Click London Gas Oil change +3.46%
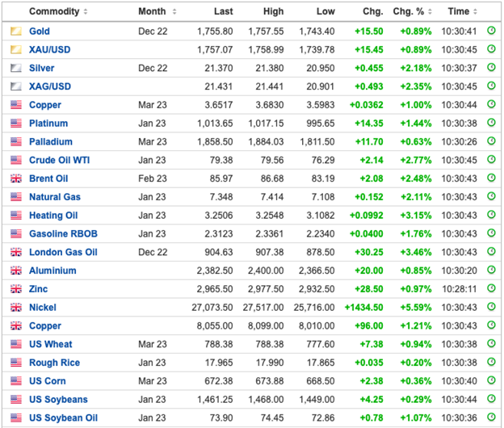This screenshot has height=428, width=504. click(x=416, y=252)
